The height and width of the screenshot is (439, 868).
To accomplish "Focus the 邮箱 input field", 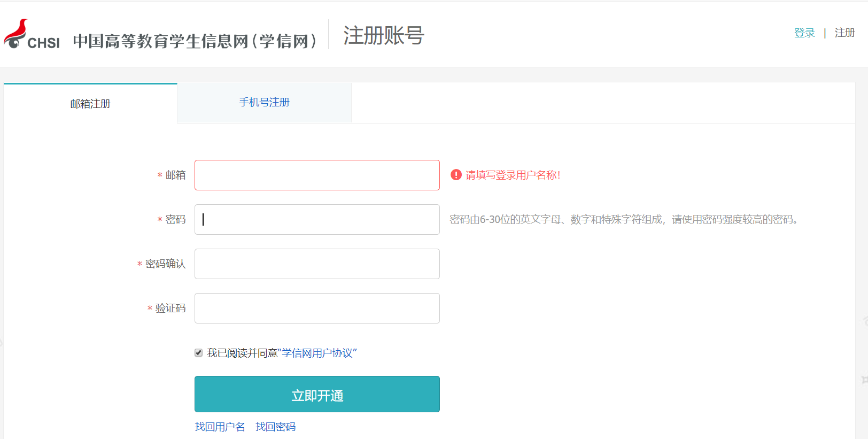I will tap(317, 175).
